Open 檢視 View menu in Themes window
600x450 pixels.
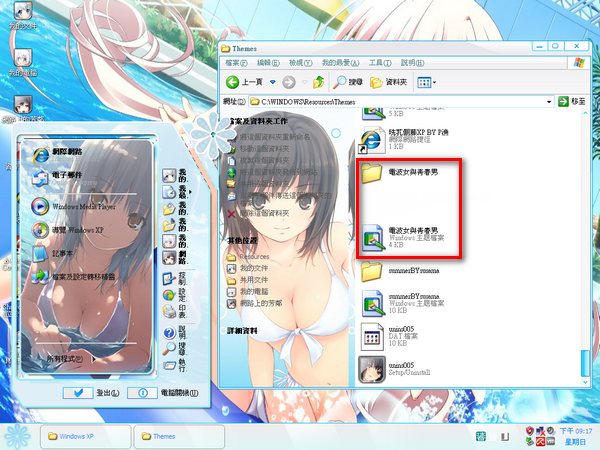click(x=300, y=62)
